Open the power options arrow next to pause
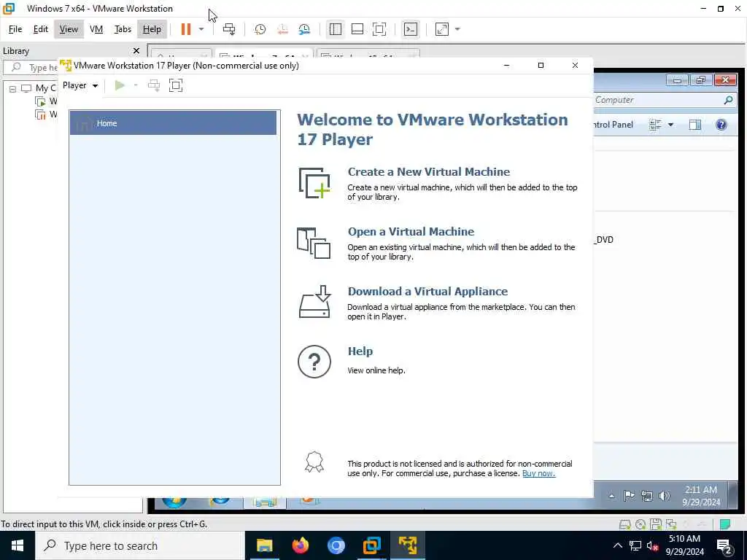Screen dimensions: 747x560 (x=201, y=29)
